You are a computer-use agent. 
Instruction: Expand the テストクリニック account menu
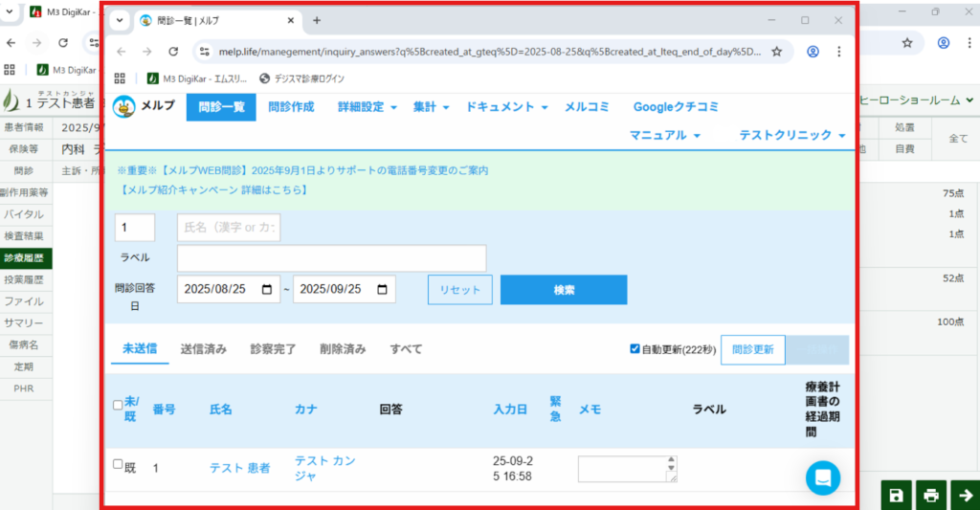point(792,136)
